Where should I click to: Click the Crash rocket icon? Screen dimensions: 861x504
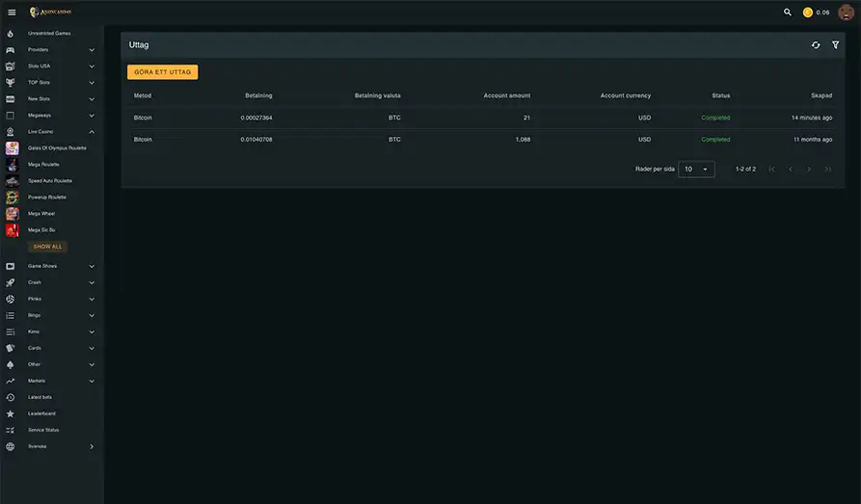(x=10, y=282)
